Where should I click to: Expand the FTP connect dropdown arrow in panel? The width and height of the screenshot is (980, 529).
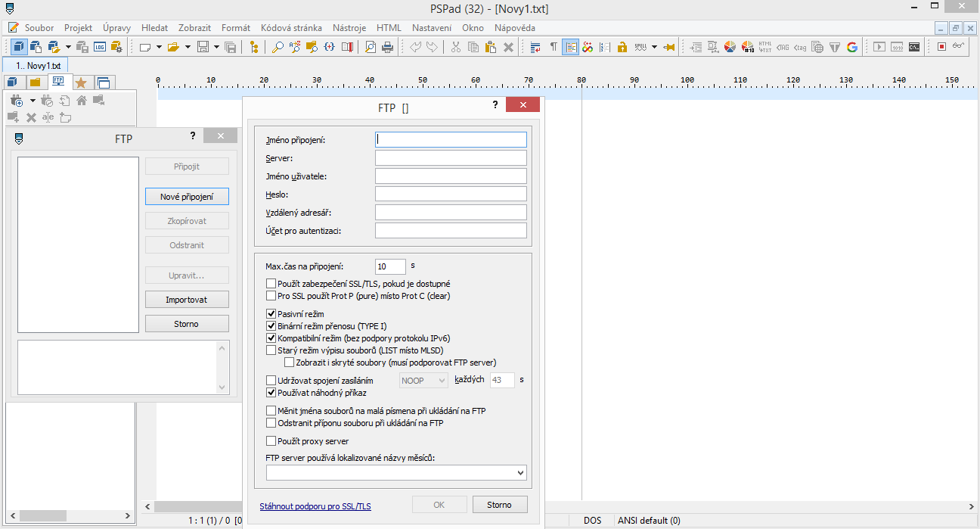tap(33, 100)
